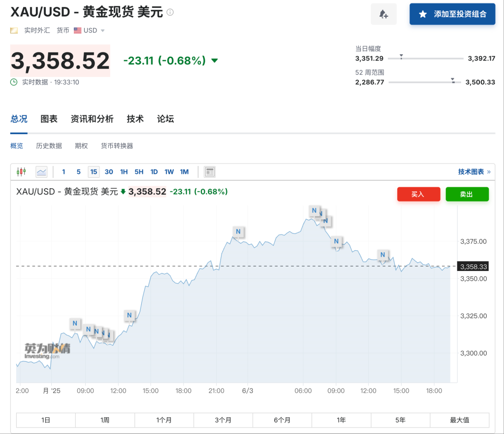Expand the 技术图表 link arrow
This screenshot has height=434, width=504.
coord(488,172)
